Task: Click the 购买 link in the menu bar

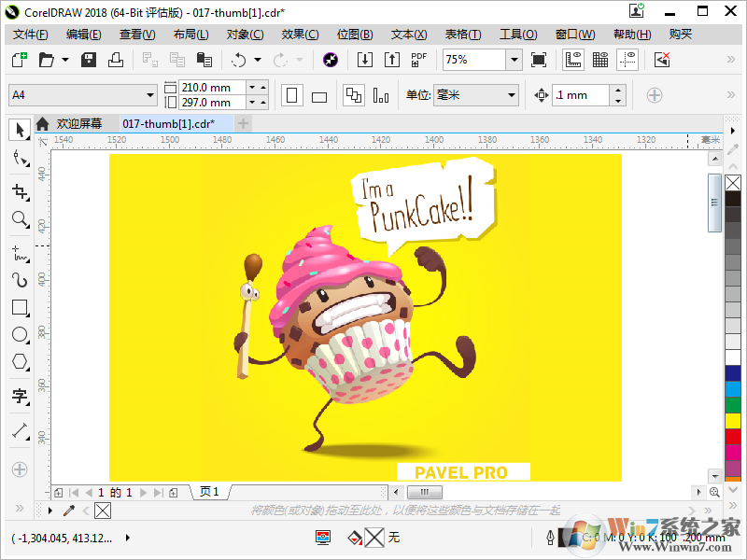Action: pos(681,34)
